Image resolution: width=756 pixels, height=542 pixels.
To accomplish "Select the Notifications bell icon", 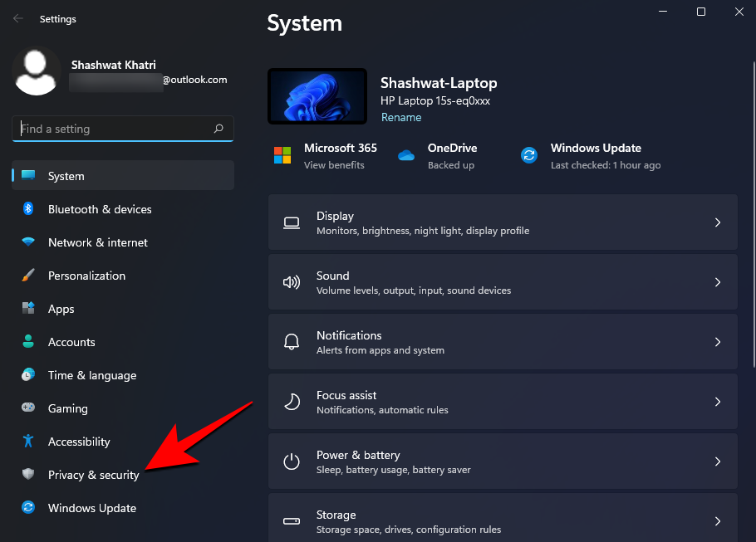I will (x=292, y=342).
